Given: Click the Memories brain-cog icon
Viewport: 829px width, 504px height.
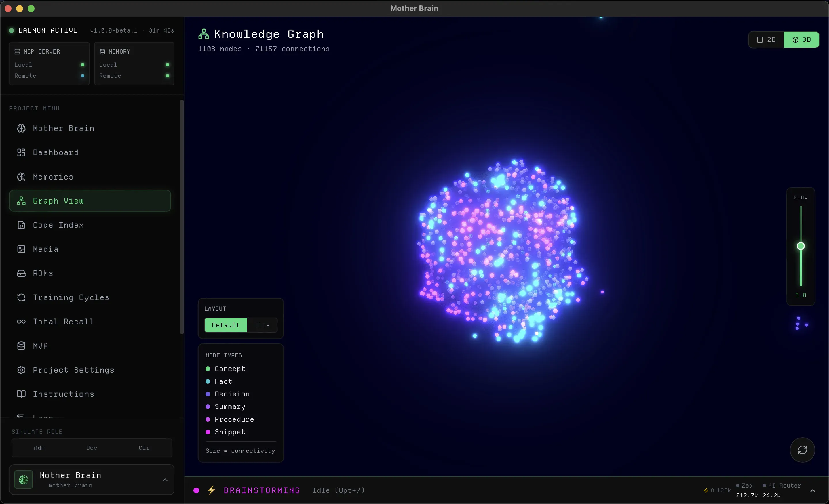Looking at the screenshot, I should coord(21,177).
